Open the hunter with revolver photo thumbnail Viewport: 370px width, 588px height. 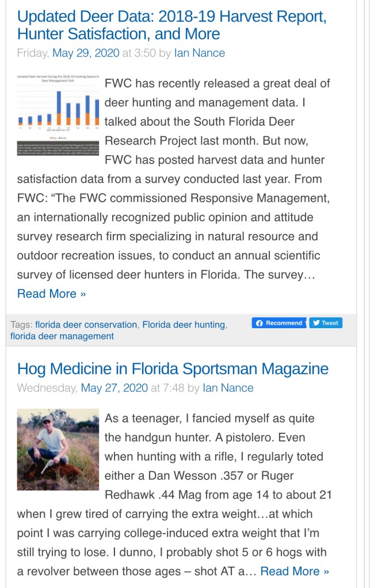tap(58, 449)
